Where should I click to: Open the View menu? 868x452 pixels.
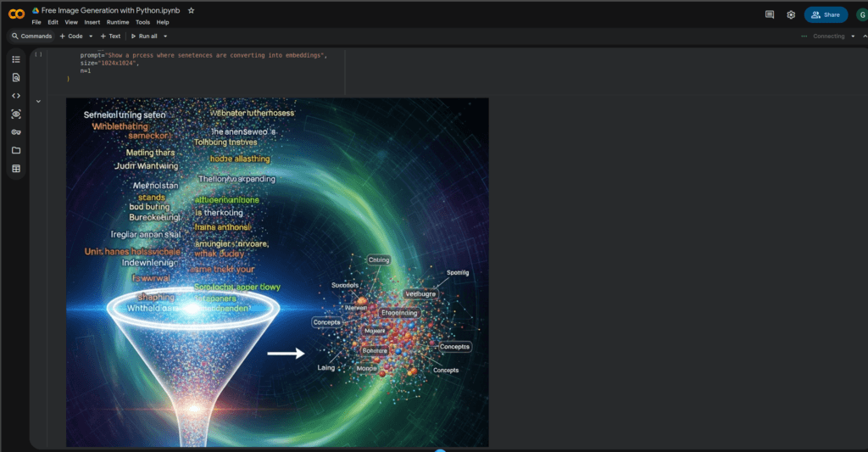click(x=71, y=22)
